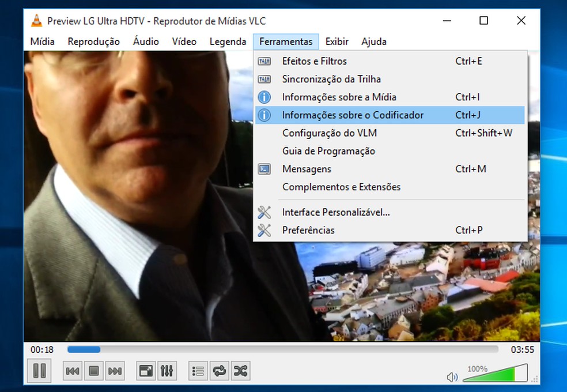Open the Exibir menu
Screen dimensions: 567x392
point(337,42)
